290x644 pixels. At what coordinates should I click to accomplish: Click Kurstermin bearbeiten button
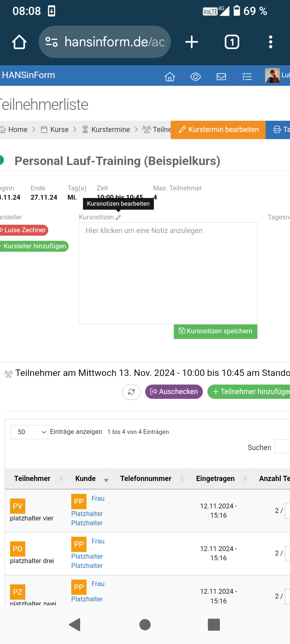coord(218,130)
